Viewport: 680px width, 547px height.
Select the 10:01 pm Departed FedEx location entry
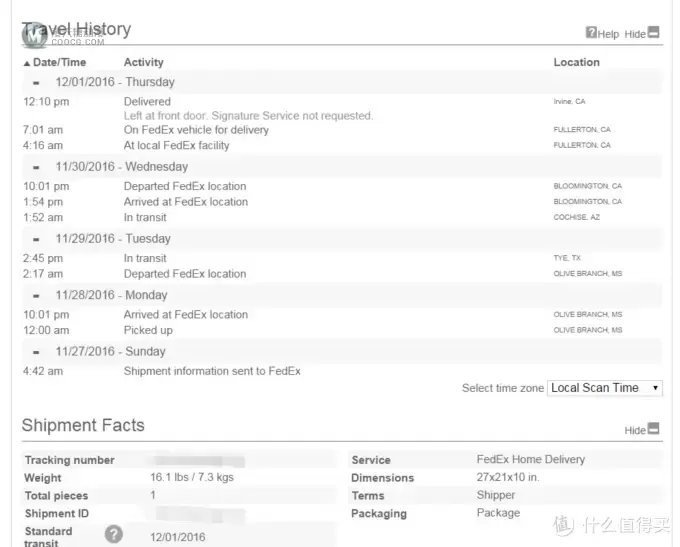(x=185, y=187)
